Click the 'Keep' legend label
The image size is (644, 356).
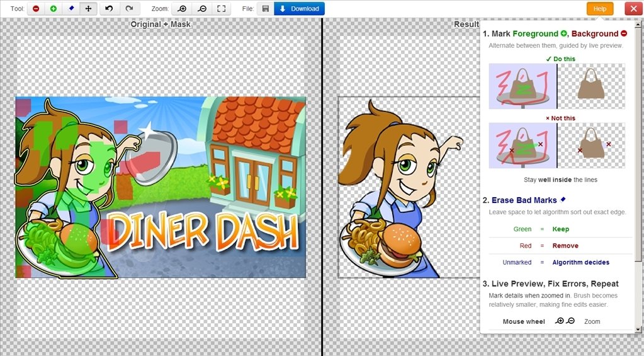[x=561, y=229]
